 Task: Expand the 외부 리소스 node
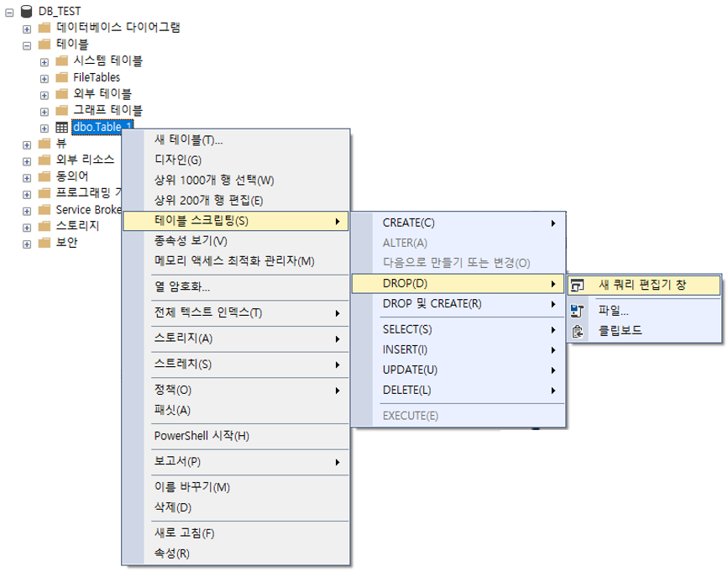point(27,161)
